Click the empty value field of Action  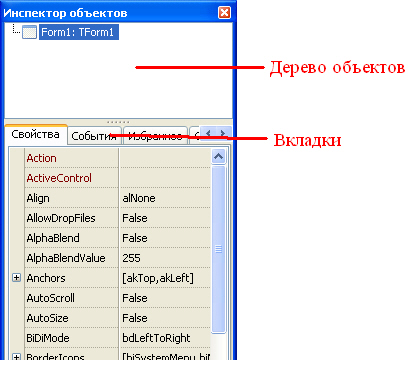coord(165,158)
